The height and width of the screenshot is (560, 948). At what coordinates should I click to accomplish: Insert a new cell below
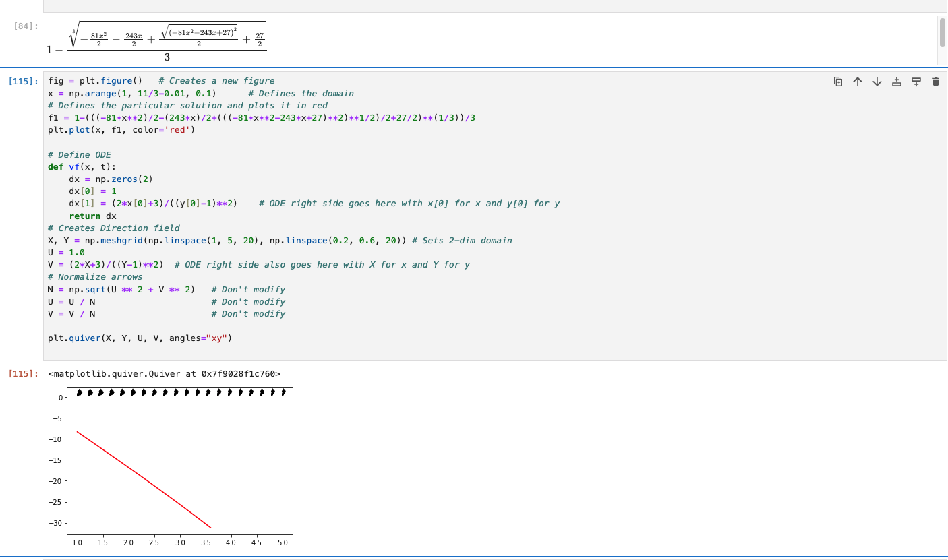click(x=916, y=81)
